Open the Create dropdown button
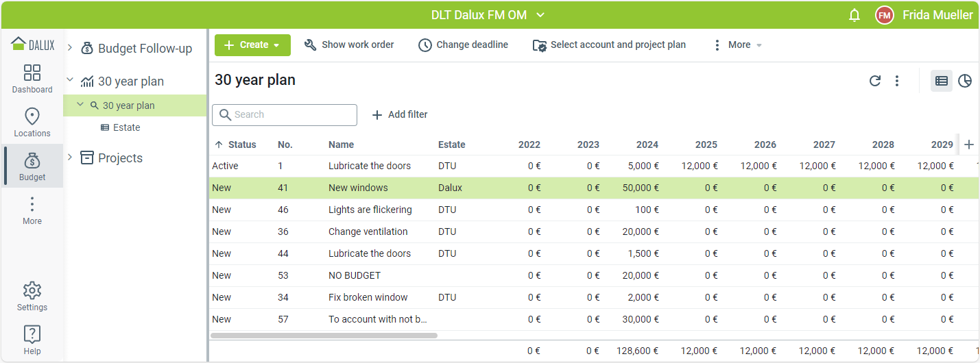The image size is (980, 363). click(252, 45)
